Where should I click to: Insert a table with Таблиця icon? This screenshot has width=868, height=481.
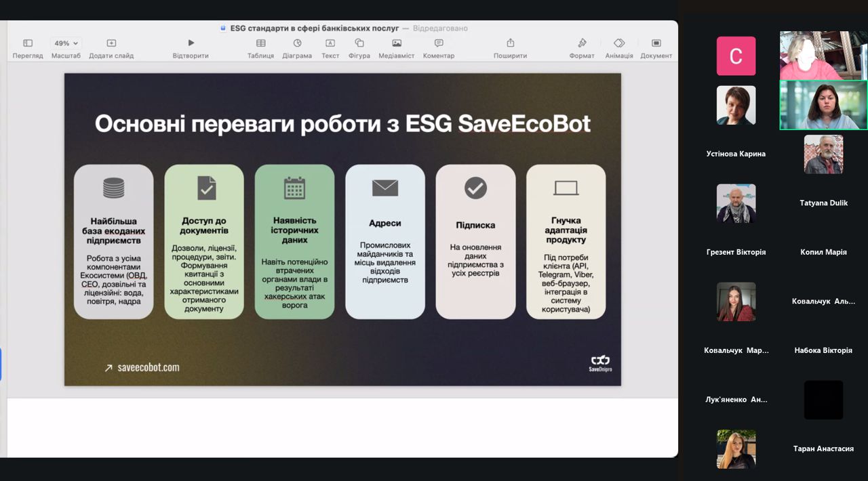260,43
